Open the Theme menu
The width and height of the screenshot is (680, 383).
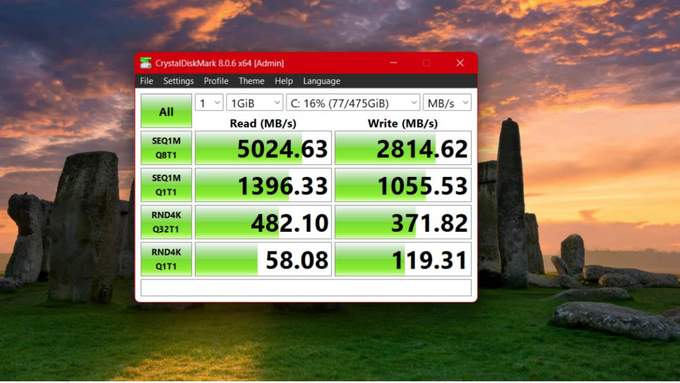251,81
